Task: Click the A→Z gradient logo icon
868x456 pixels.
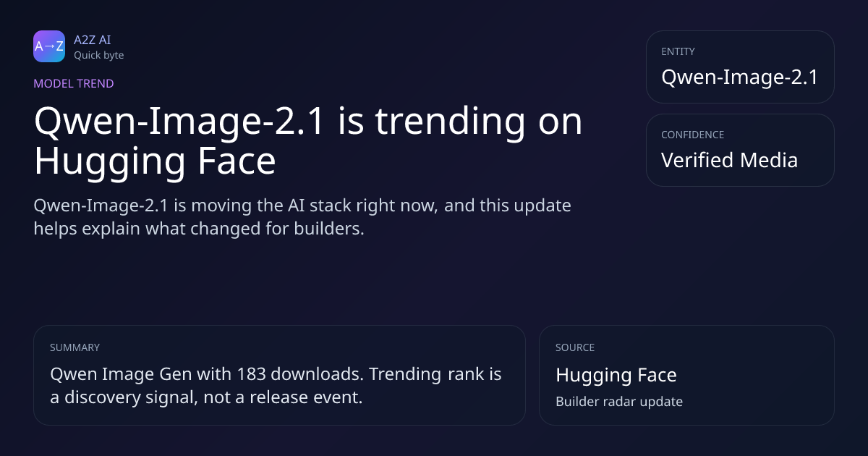Action: [49, 46]
